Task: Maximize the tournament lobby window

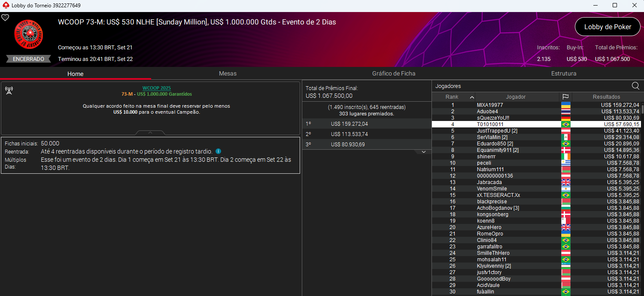Action: tap(615, 6)
